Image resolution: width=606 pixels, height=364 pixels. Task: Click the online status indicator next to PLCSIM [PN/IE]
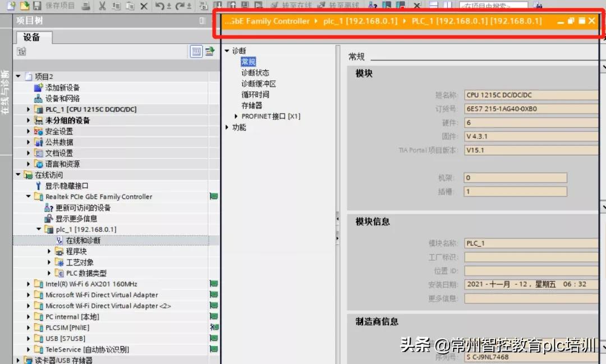[x=214, y=327]
